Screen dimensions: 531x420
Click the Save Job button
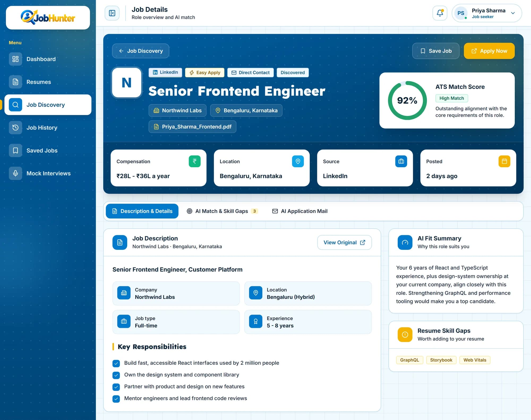pyautogui.click(x=435, y=51)
